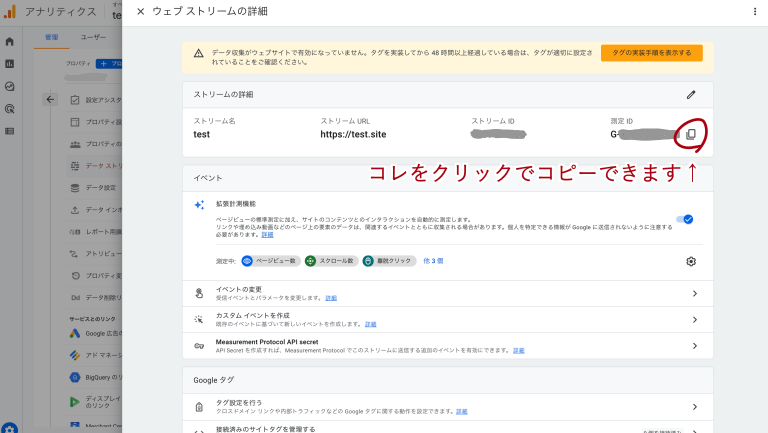768x433 pixels.
Task: Click the Measurement Protocol key icon
Action: 199,346
